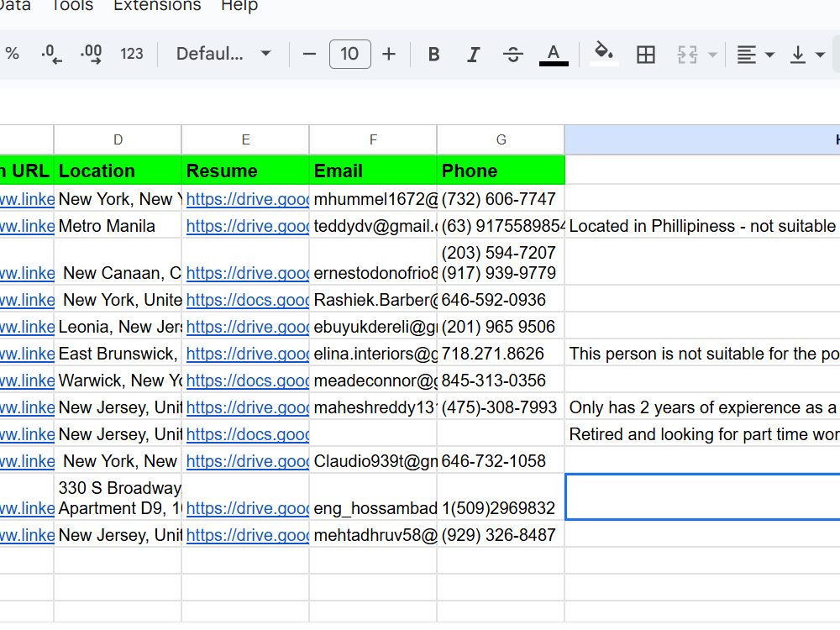Open docs resume link in Warwick row
This screenshot has height=630, width=840.
248,381
